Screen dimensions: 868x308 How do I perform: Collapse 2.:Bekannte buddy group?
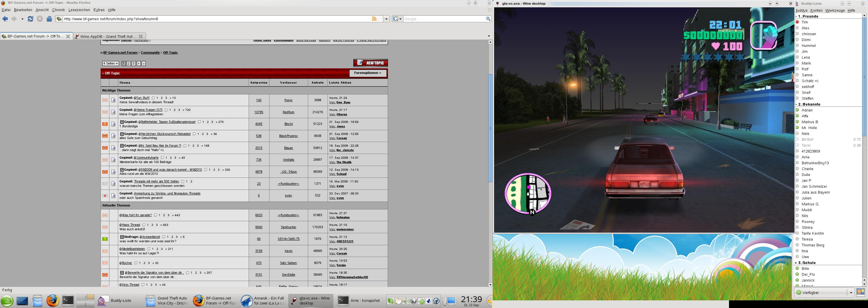(x=796, y=104)
